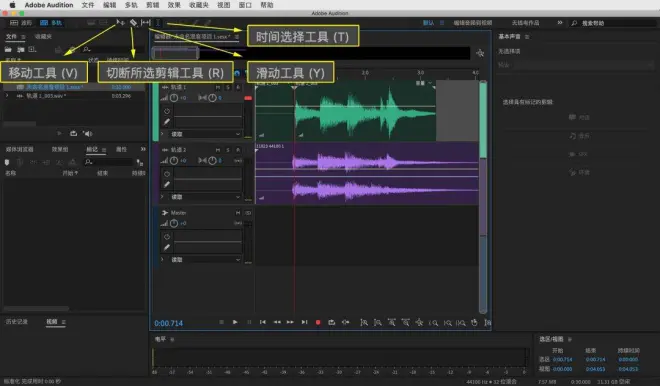The height and width of the screenshot is (386, 660).
Task: Expand 轨道 1 automation lanes chevron
Action: click(x=162, y=133)
